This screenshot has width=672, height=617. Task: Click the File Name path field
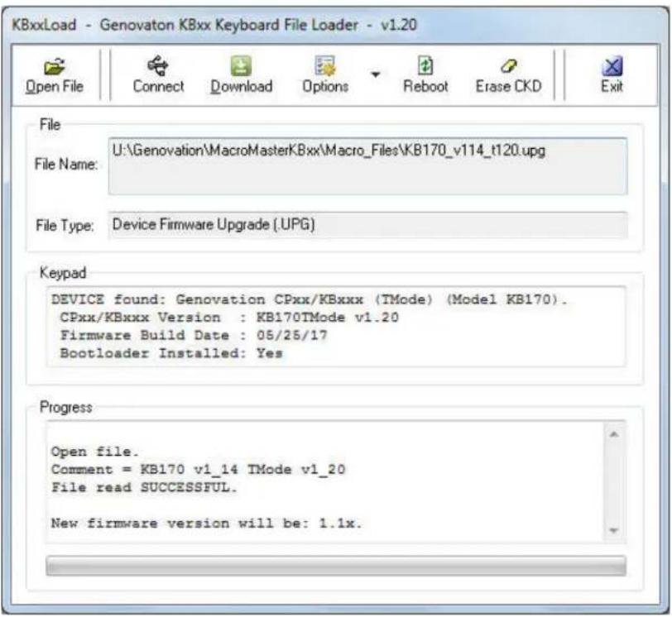[367, 166]
